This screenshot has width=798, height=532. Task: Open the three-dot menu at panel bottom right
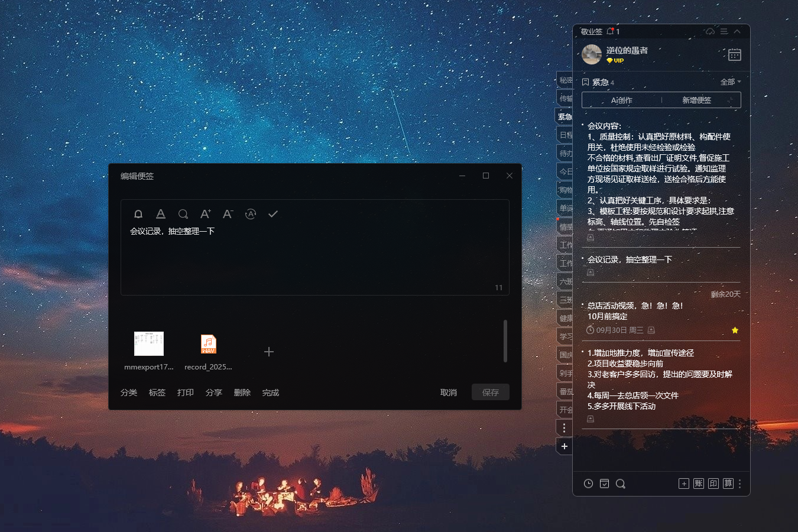tap(739, 484)
